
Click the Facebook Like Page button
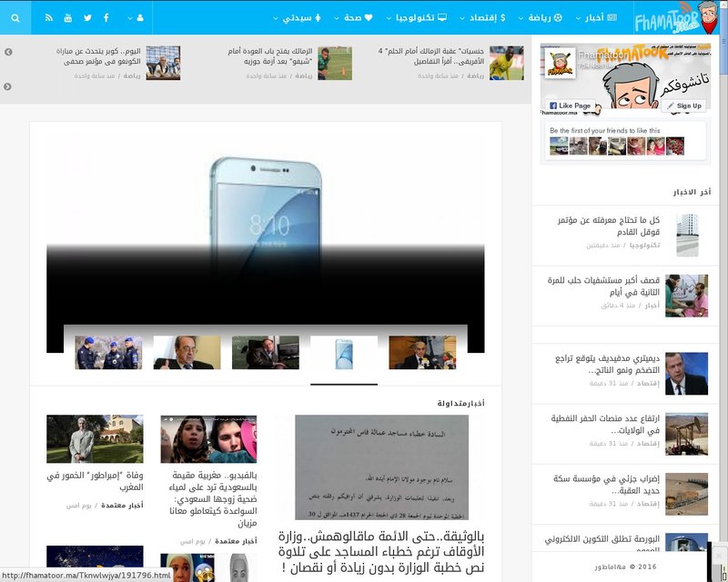571,105
